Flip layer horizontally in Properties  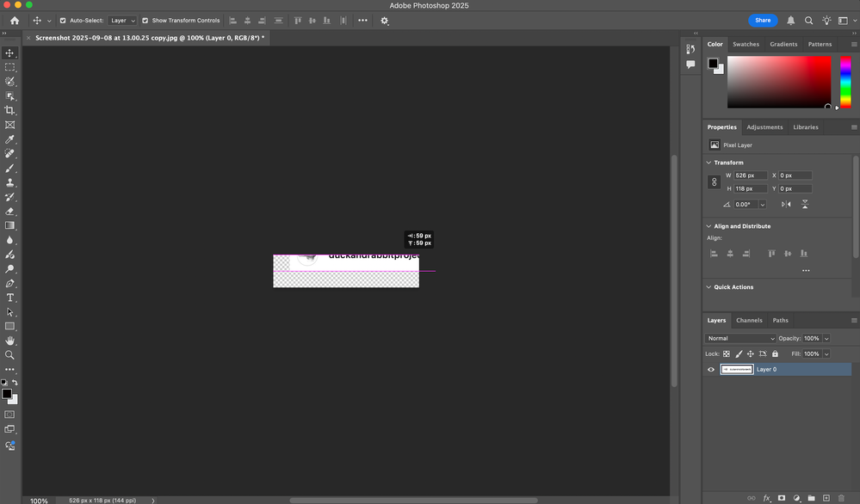(786, 205)
